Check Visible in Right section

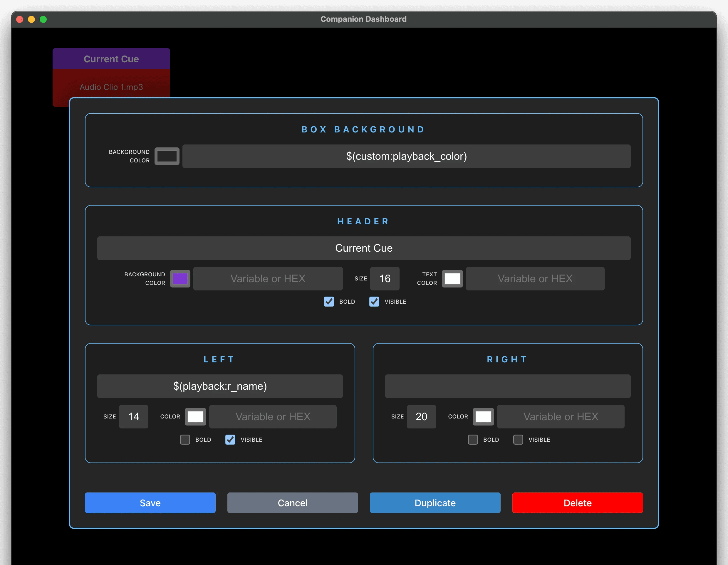pyautogui.click(x=518, y=439)
